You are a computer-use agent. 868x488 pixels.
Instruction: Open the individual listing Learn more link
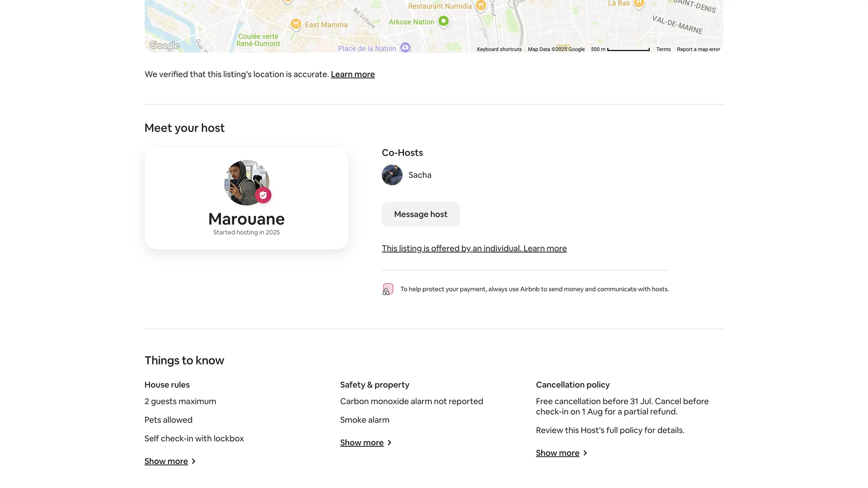474,249
